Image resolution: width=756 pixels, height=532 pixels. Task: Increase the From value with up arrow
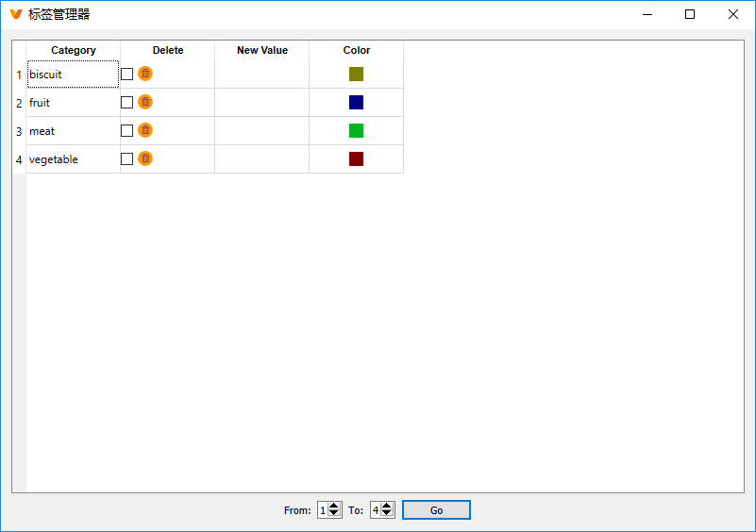[x=334, y=506]
